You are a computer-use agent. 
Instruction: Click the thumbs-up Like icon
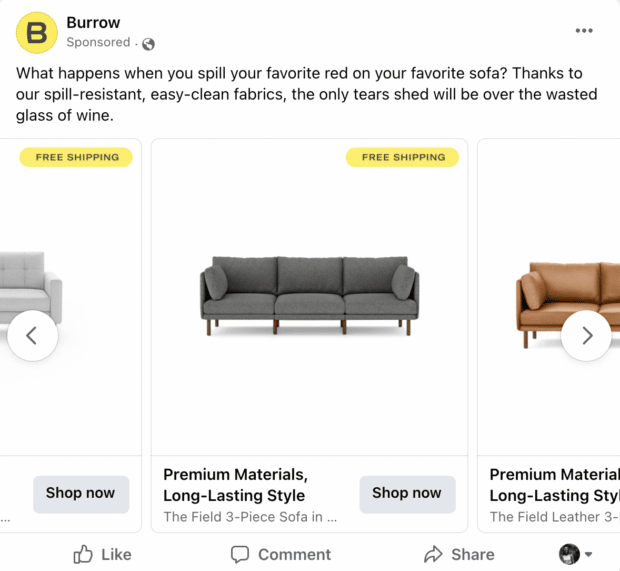click(x=83, y=554)
